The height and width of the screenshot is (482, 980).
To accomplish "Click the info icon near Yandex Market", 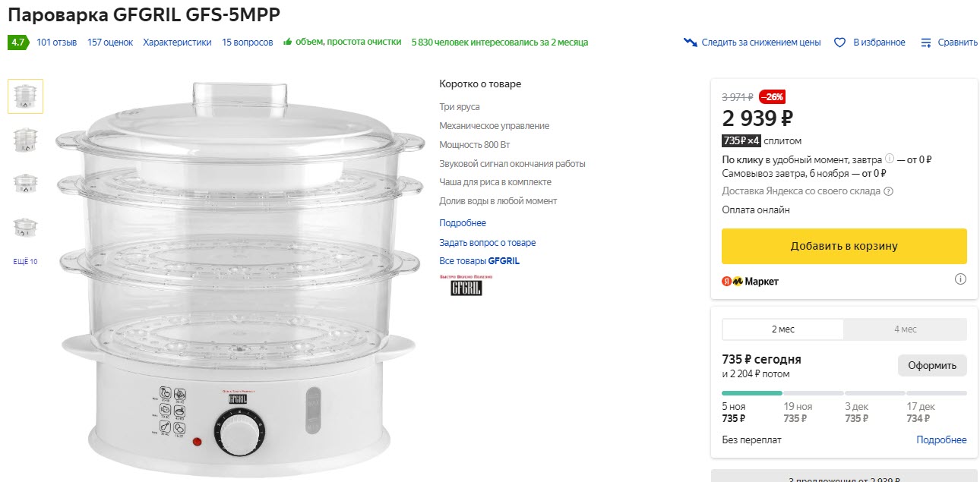I will pos(960,279).
